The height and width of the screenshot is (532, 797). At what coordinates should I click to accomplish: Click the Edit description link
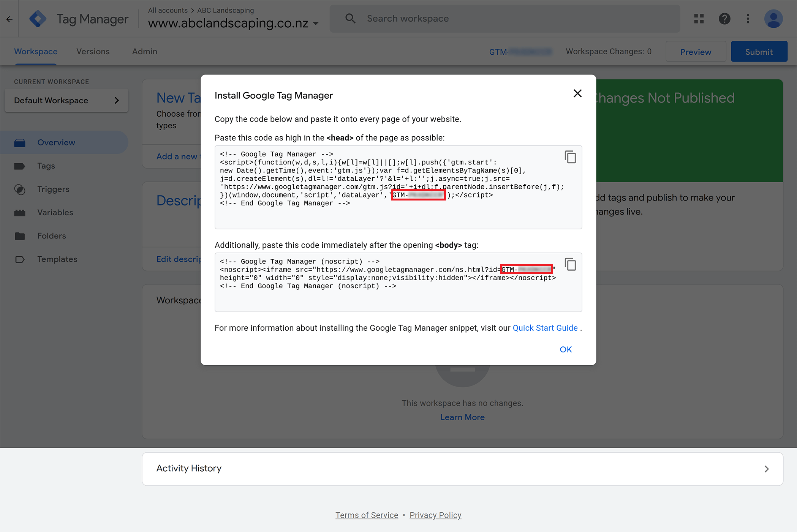point(179,259)
